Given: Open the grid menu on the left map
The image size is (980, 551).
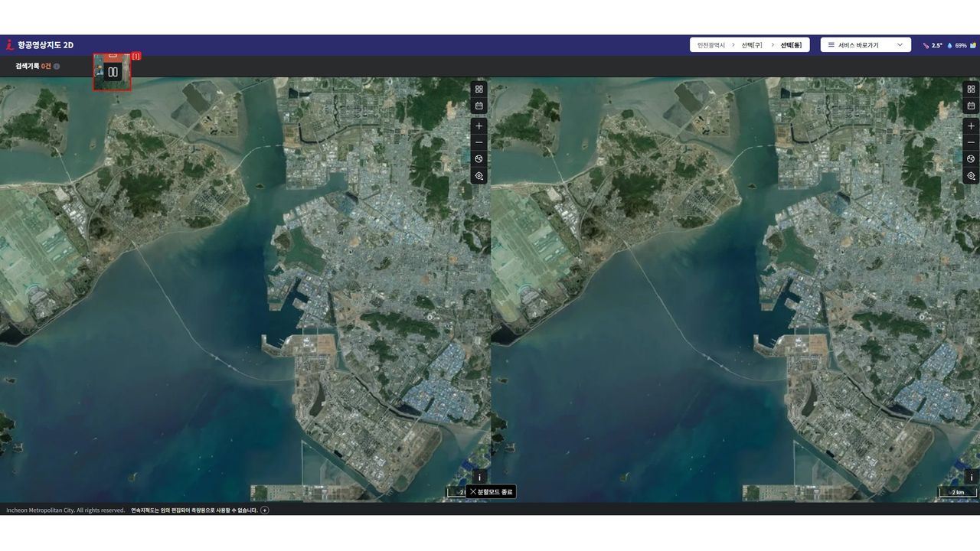Looking at the screenshot, I should (x=479, y=89).
